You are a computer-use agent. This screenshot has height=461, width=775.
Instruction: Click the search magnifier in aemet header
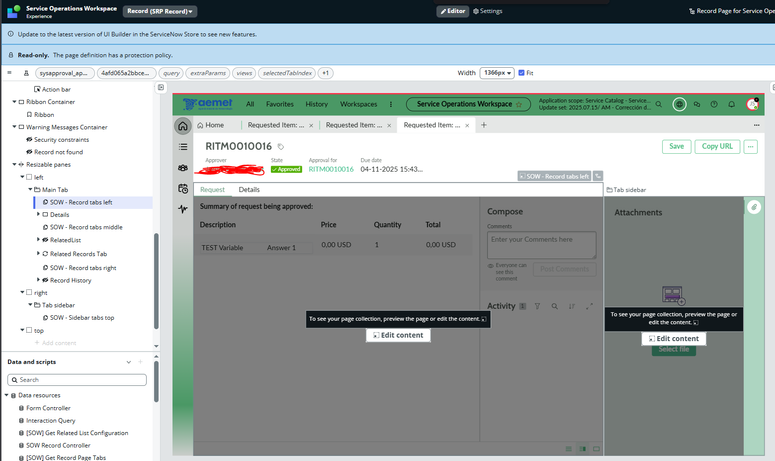click(x=658, y=104)
